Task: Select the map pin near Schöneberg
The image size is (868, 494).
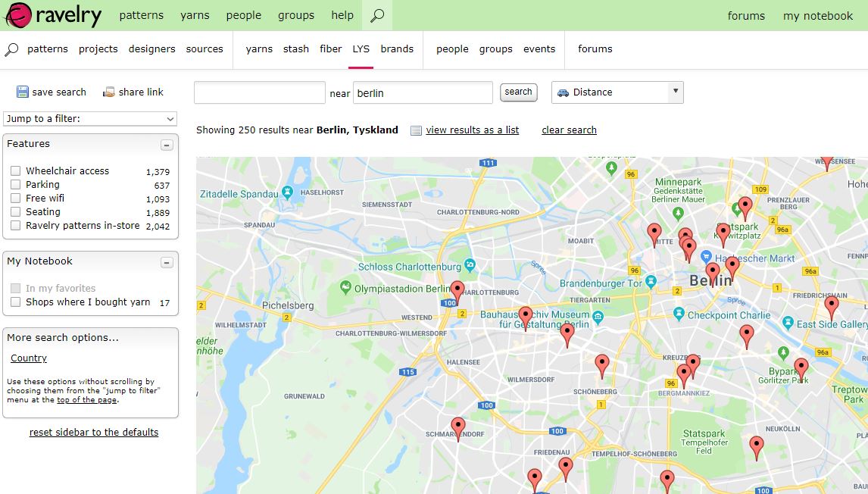Action: pyautogui.click(x=601, y=364)
